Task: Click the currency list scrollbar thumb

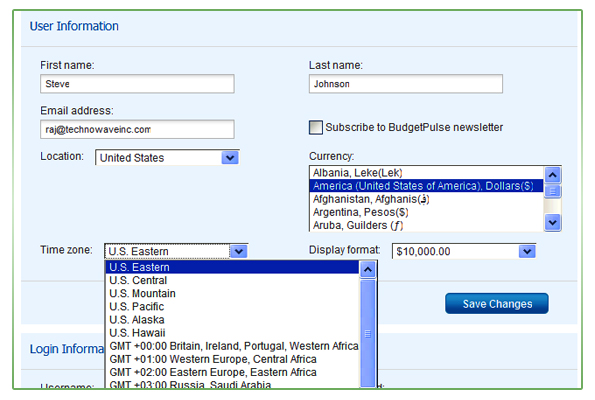Action: 552,191
